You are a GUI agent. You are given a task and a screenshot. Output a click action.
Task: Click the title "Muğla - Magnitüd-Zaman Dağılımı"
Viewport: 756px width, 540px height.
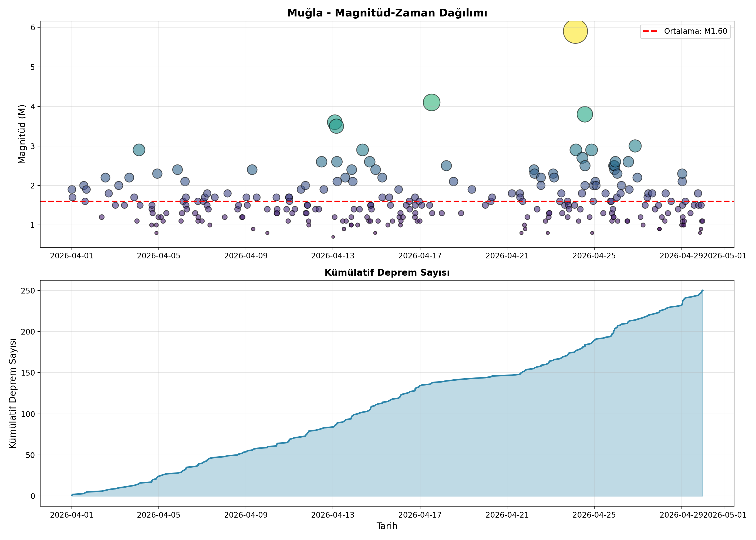tap(387, 13)
